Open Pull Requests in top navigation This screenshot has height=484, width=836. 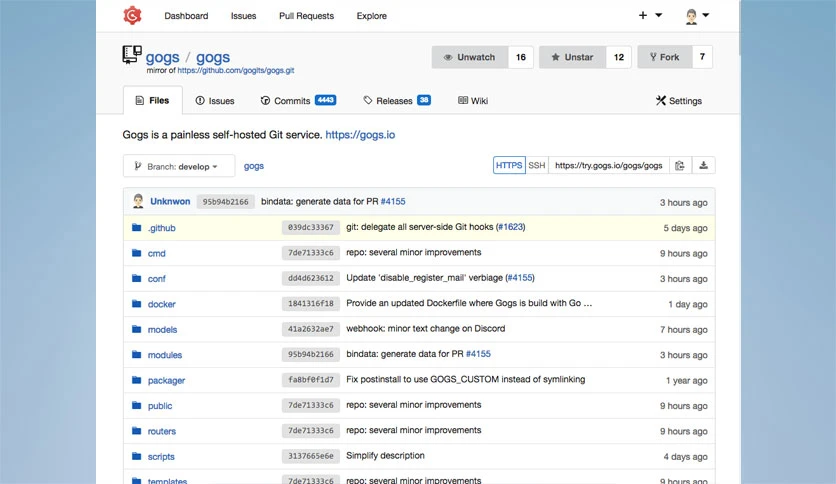tap(307, 16)
